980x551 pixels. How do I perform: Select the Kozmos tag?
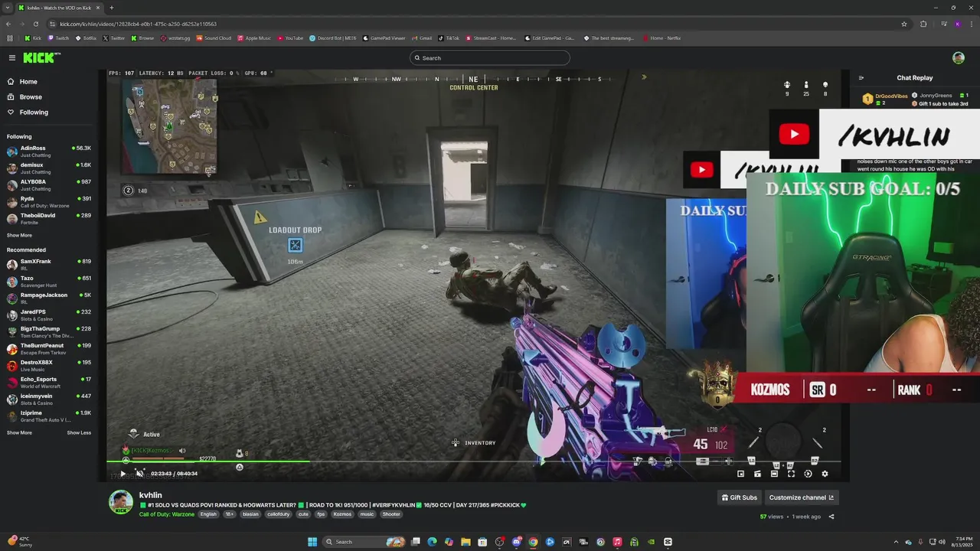pyautogui.click(x=342, y=514)
